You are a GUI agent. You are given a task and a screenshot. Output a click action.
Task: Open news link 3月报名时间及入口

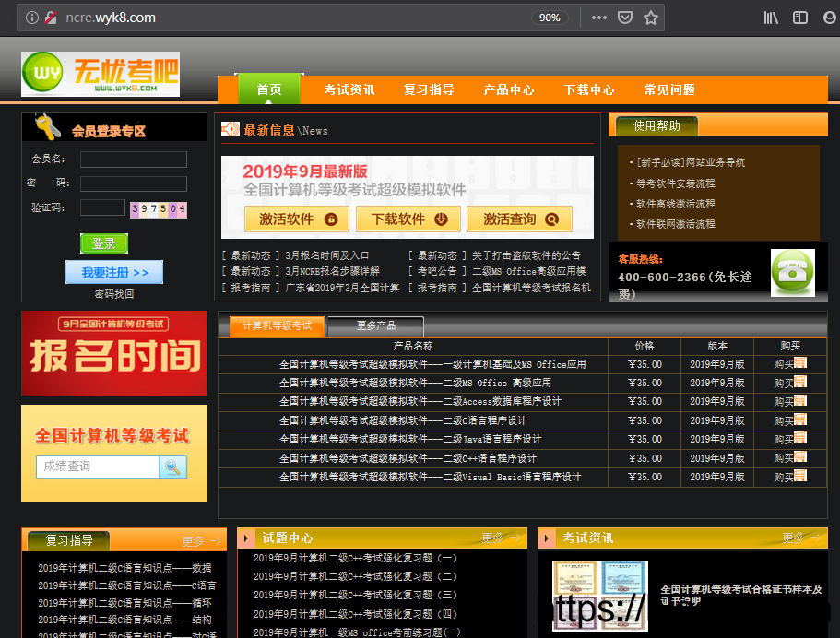326,255
